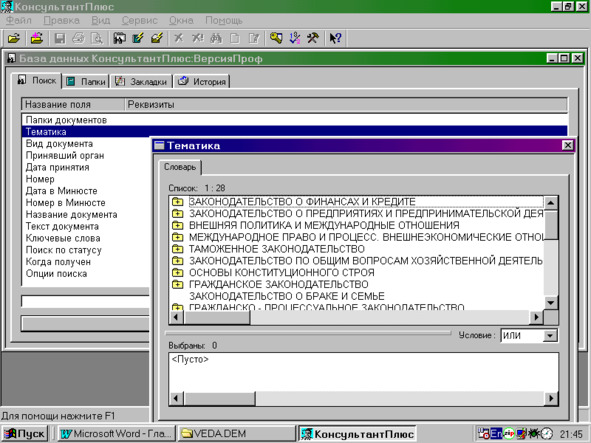
Task: Select ЗАКОНОДАТЕЛЬСТВО О ПРЕДПРИЯТИЯХ list entry
Action: coord(366,213)
